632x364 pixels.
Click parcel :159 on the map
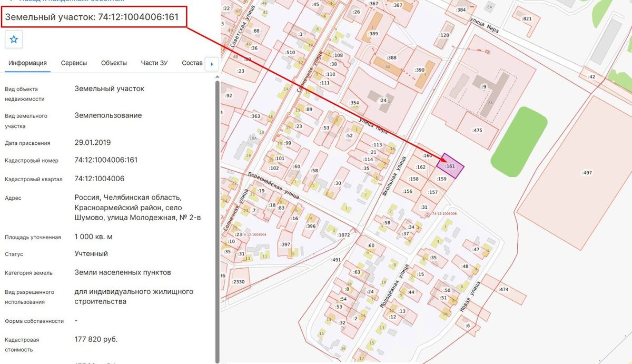pyautogui.click(x=441, y=179)
